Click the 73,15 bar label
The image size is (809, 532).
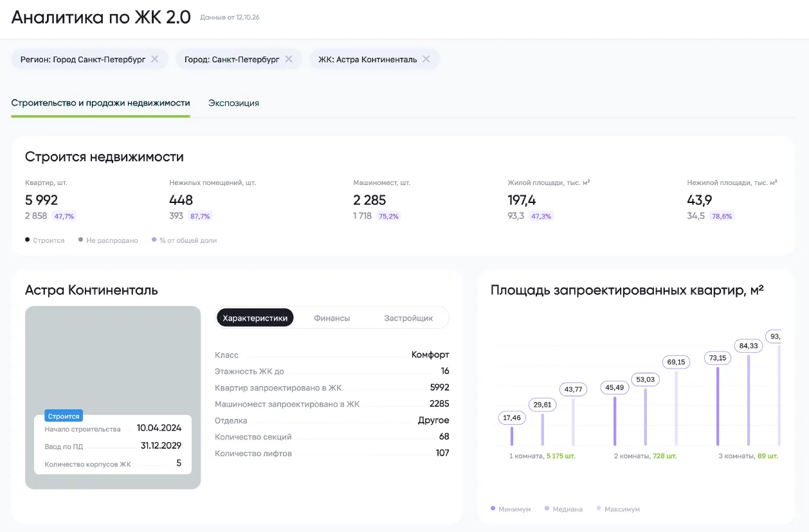pyautogui.click(x=718, y=358)
